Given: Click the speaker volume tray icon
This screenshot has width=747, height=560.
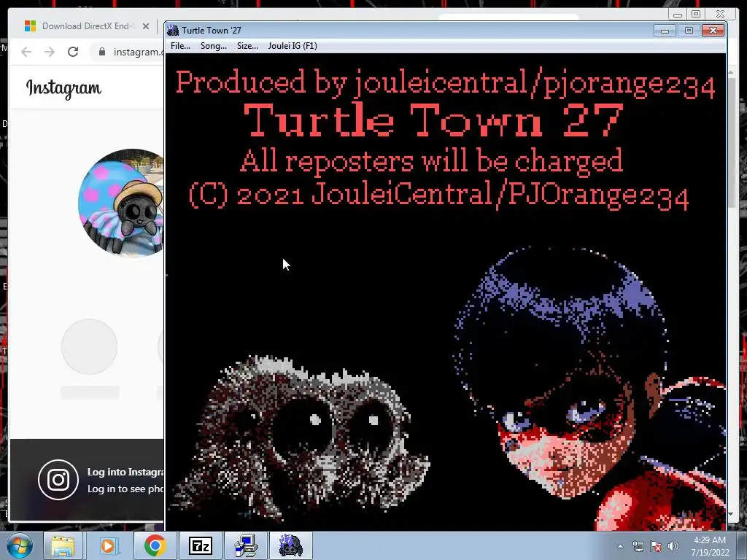Looking at the screenshot, I should [673, 546].
